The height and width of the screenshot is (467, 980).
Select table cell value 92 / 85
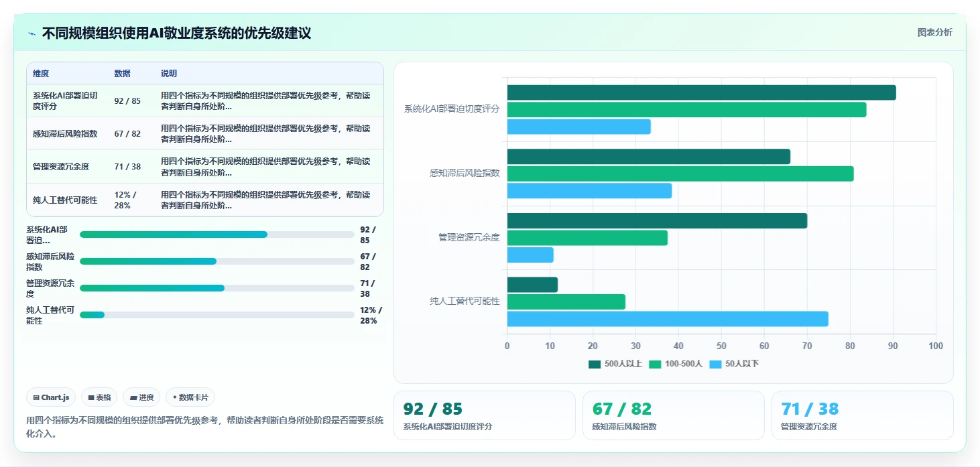pyautogui.click(x=127, y=101)
